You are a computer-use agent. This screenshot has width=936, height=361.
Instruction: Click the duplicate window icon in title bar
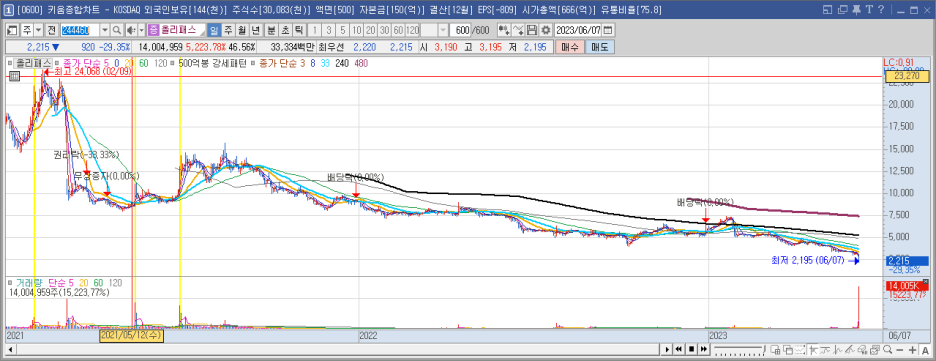coord(842,10)
